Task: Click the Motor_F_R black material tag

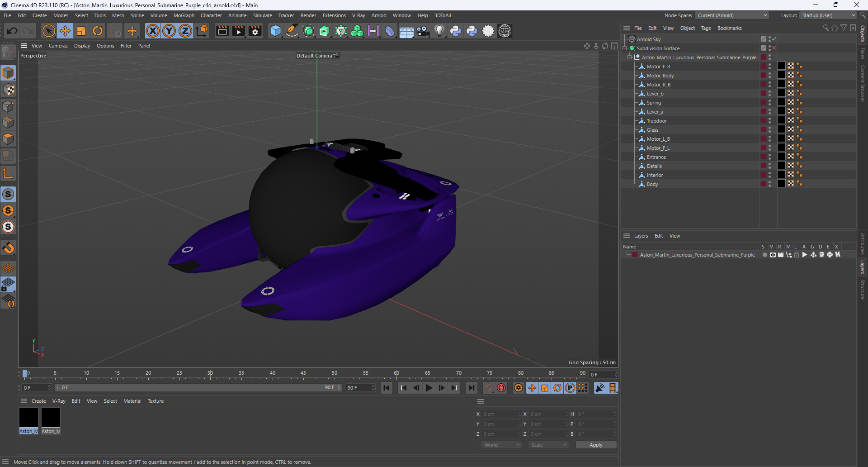Action: pyautogui.click(x=781, y=66)
